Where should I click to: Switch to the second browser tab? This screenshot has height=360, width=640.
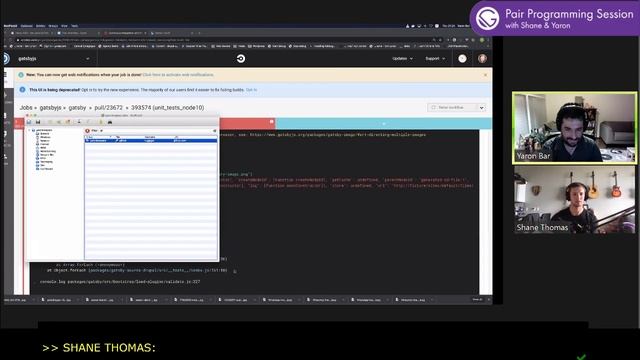click(x=78, y=33)
